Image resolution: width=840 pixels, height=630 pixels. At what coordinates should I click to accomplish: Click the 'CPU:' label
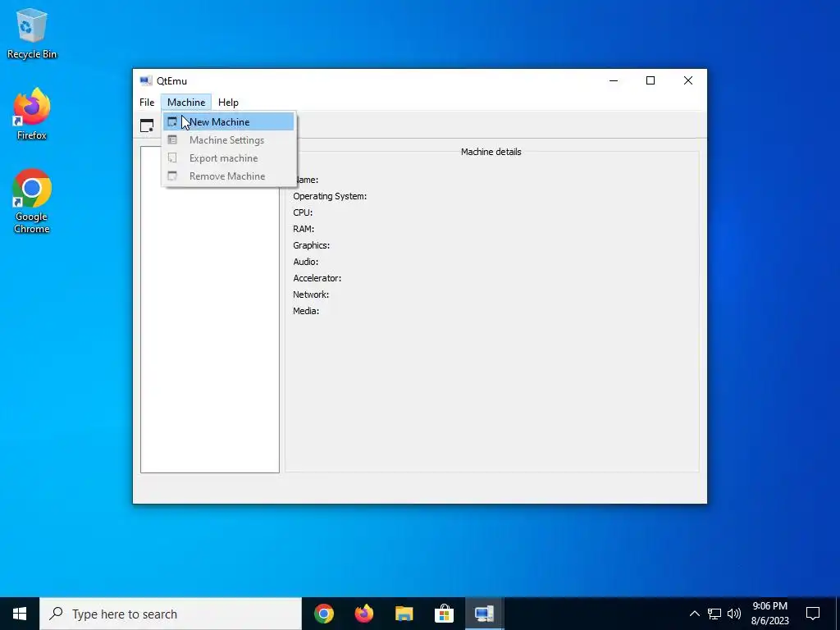click(303, 212)
